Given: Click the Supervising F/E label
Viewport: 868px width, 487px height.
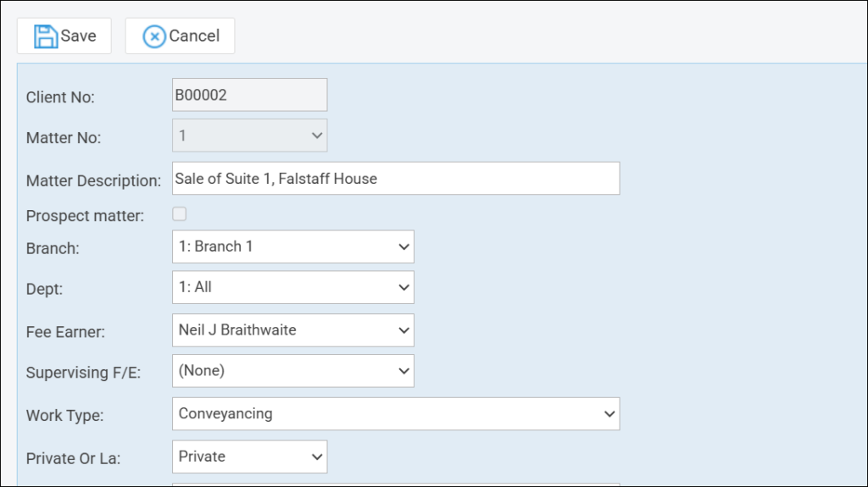Looking at the screenshot, I should pos(83,373).
